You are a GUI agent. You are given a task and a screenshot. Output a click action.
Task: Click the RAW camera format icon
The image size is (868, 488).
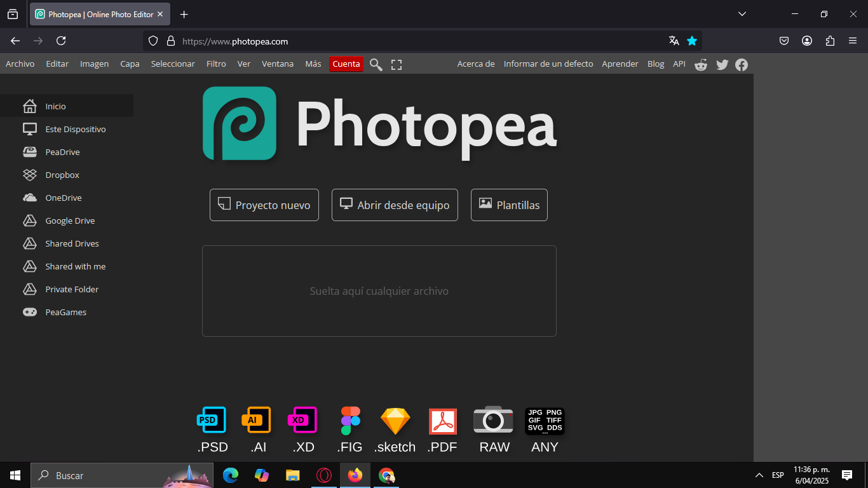click(493, 420)
